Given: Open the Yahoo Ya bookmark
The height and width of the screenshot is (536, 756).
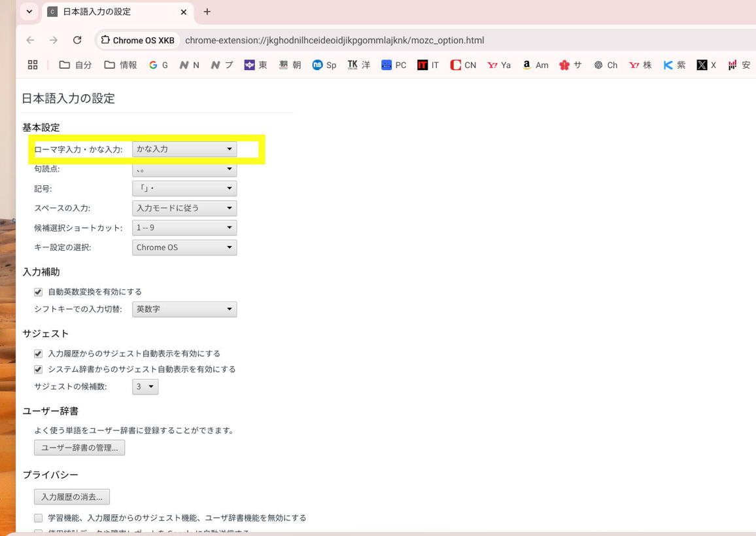Looking at the screenshot, I should [x=498, y=65].
